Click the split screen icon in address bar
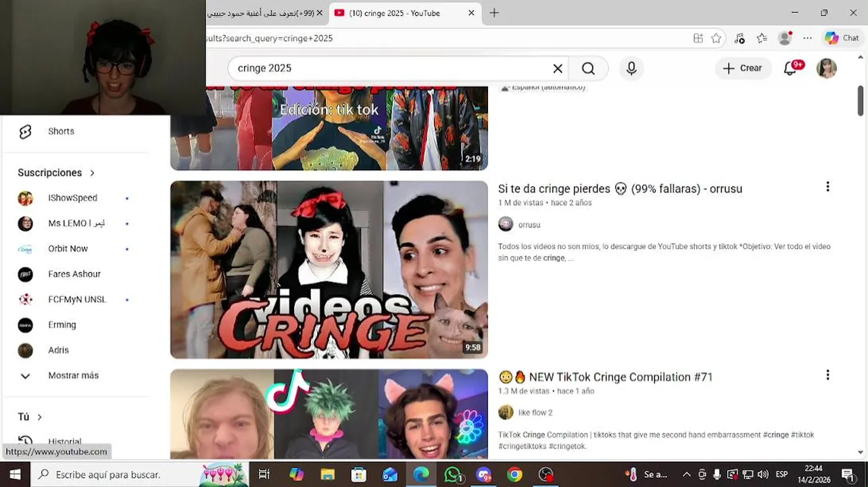This screenshot has width=868, height=487. (698, 39)
